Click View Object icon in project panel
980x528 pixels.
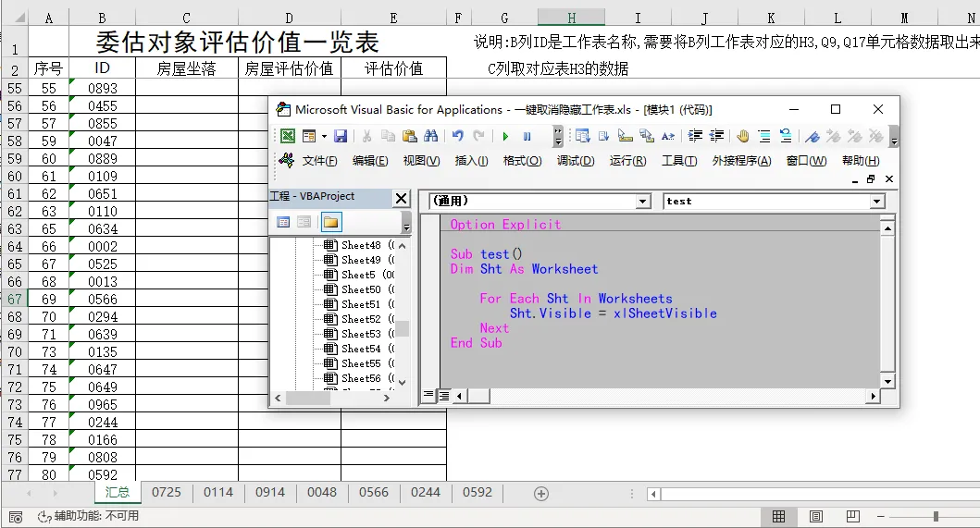304,222
